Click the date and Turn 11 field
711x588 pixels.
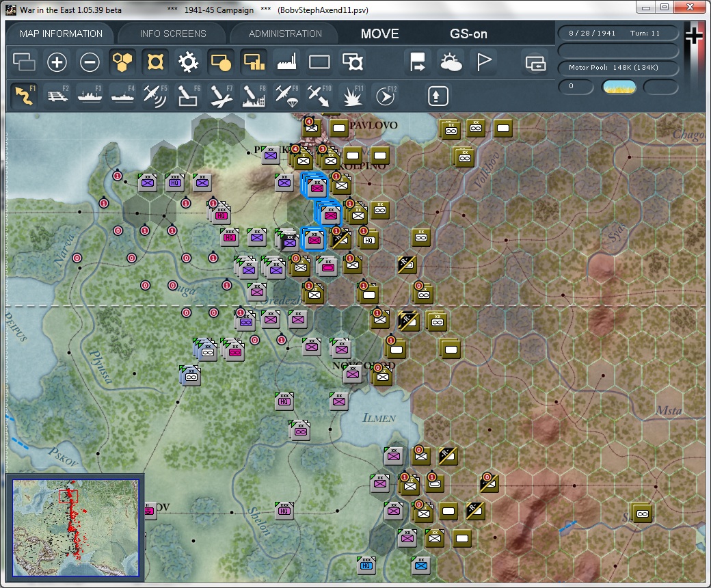pyautogui.click(x=617, y=33)
